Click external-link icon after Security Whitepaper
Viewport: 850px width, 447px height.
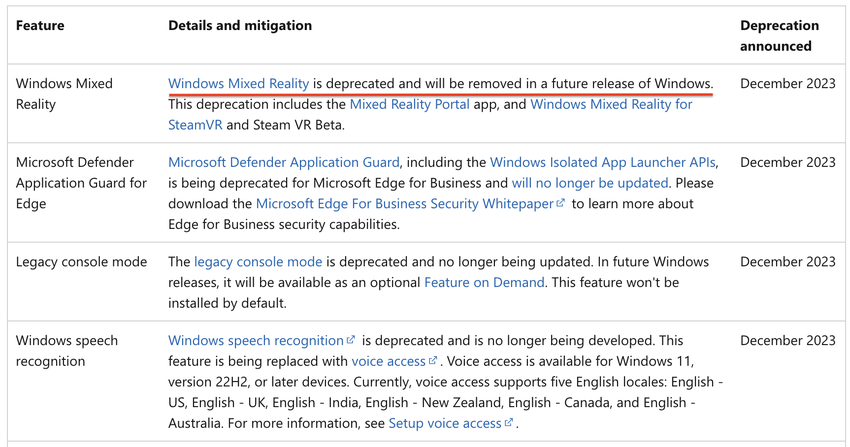pos(561,204)
